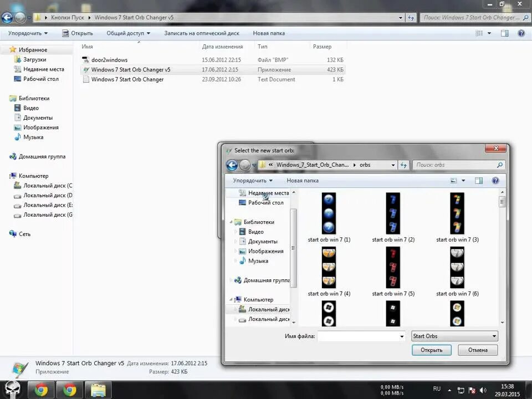Toggle the dialog preview pane icon
This screenshot has height=399, width=532.
[479, 181]
